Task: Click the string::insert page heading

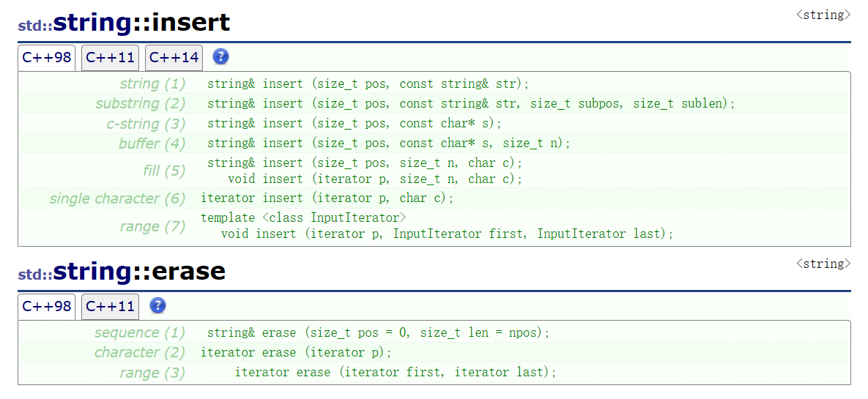Action: 141,23
